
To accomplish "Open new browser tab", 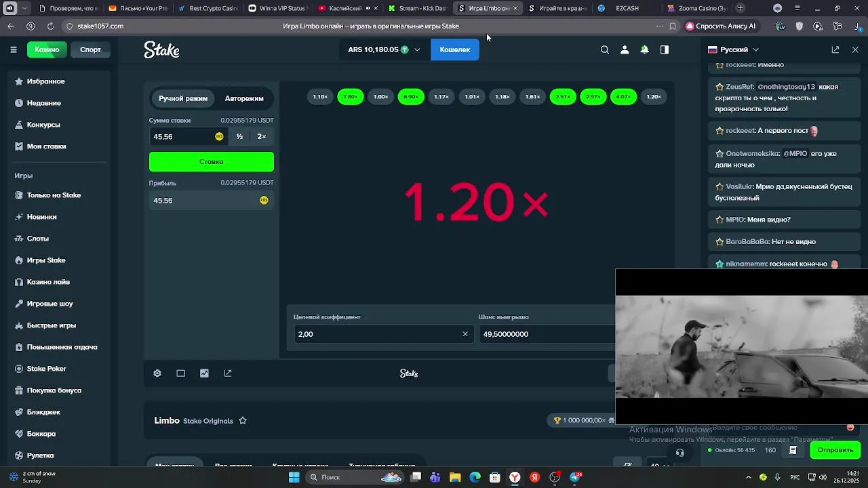I will point(741,8).
